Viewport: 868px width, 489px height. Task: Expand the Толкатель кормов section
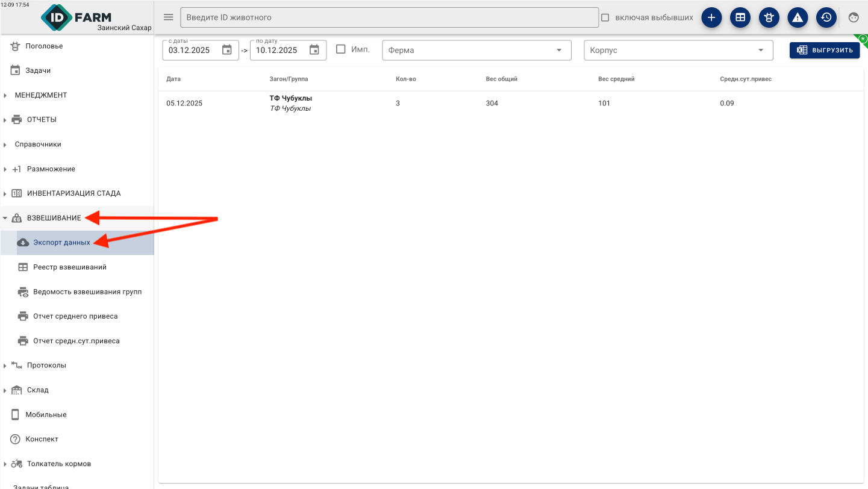click(x=77, y=464)
